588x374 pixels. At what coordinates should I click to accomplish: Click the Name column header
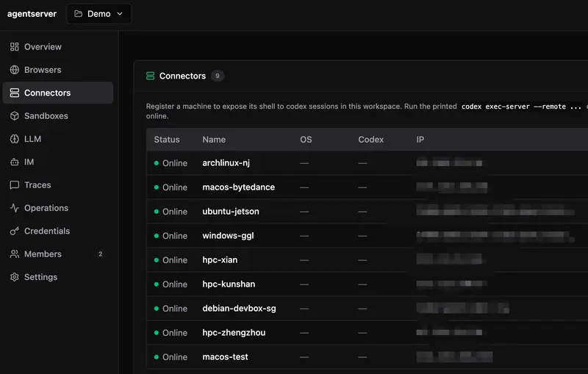coord(214,140)
